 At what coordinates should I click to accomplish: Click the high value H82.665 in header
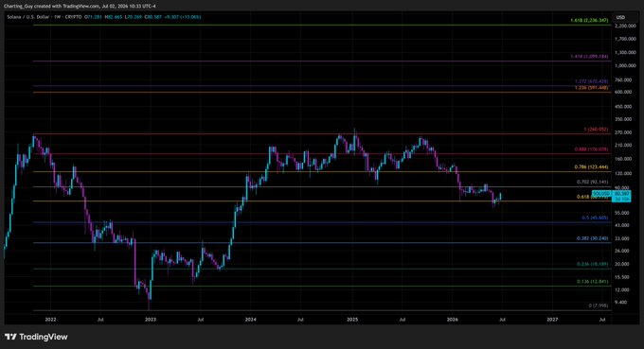(114, 17)
